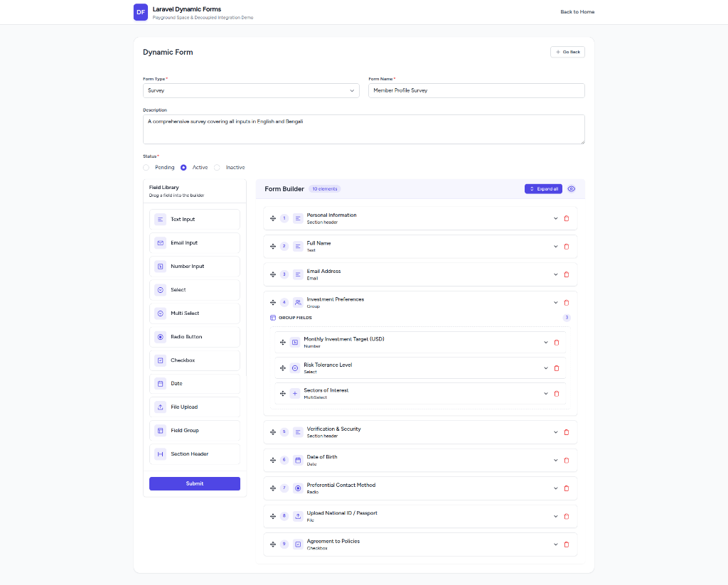728x585 pixels.
Task: Click the Description text area
Action: point(363,129)
